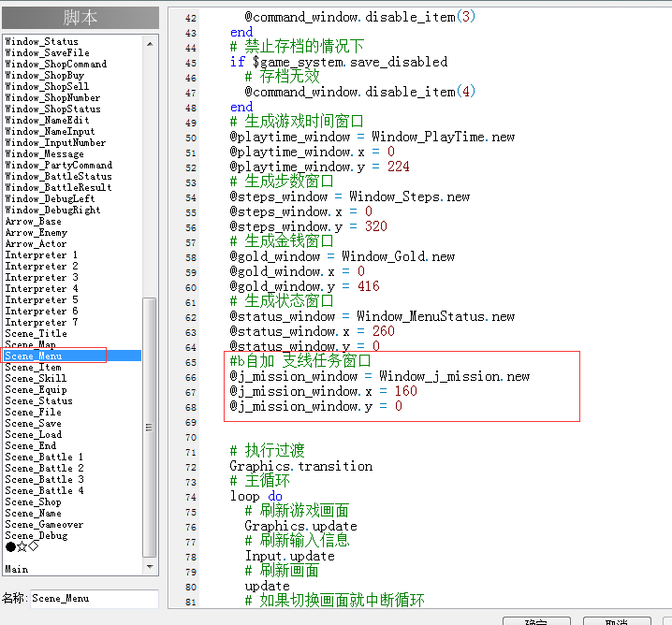
Task: Click the script list scroll-up arrow
Action: tap(150, 44)
